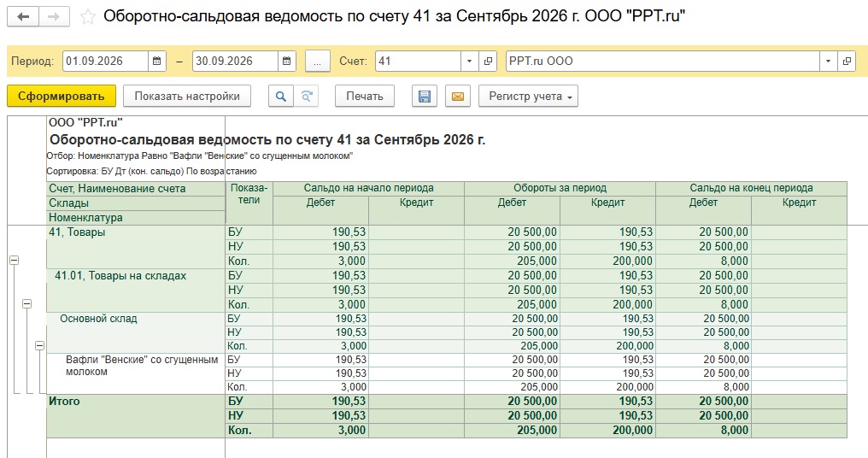Open organization PPT.ru ООО dropdown list

pyautogui.click(x=828, y=61)
